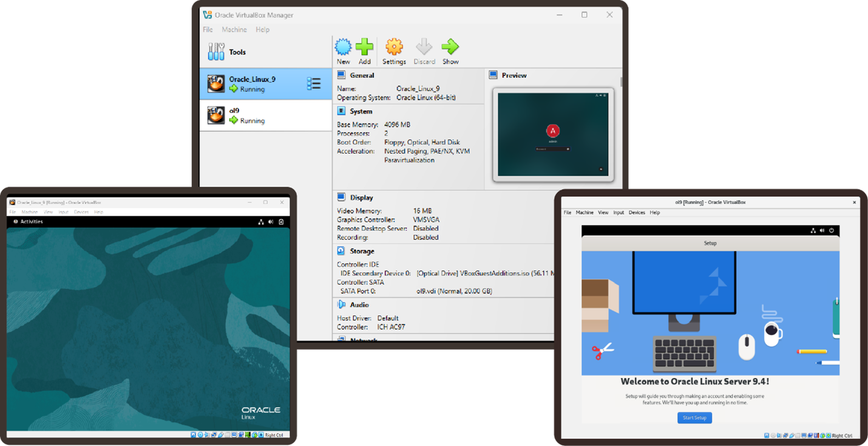Click the OS icon of the Oracle_Linux_9 machine
The image size is (868, 446).
[216, 84]
